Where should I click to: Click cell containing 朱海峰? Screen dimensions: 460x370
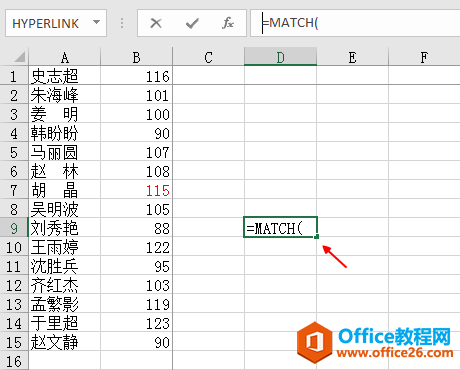(x=65, y=95)
